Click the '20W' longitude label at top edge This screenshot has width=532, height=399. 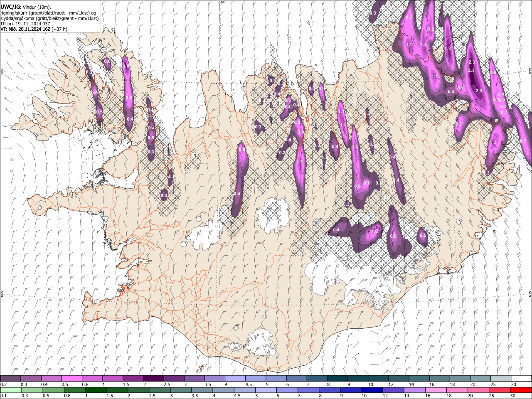pyautogui.click(x=221, y=2)
